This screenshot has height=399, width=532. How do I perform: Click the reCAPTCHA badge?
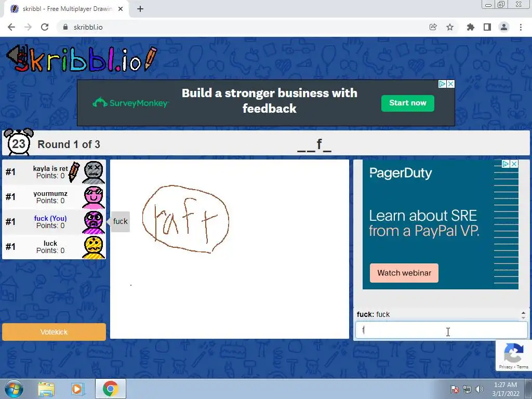pyautogui.click(x=514, y=355)
